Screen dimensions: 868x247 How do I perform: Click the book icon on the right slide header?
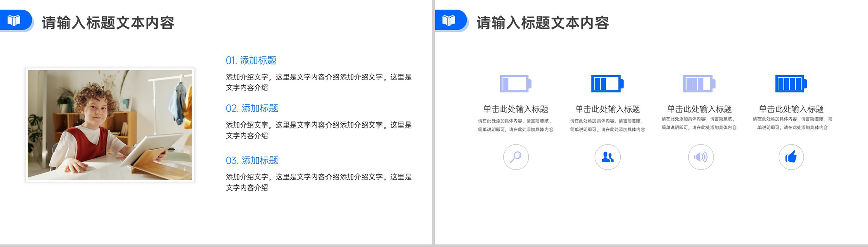449,20
